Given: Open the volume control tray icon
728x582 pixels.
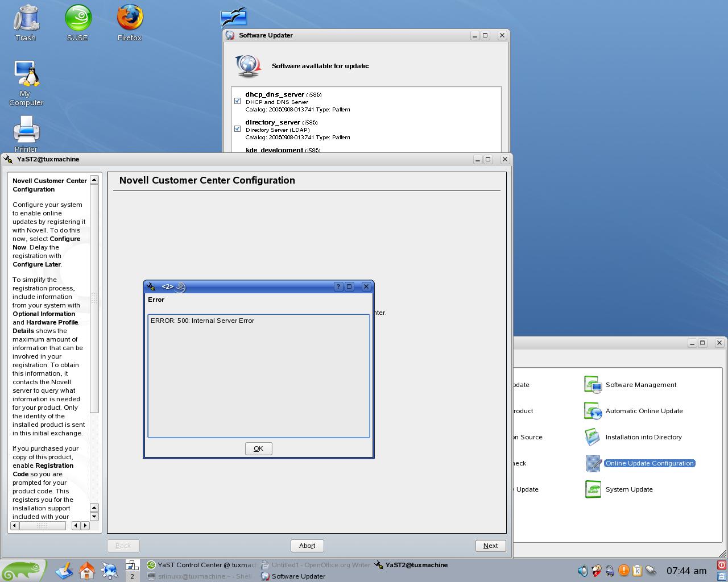Looking at the screenshot, I should point(583,571).
